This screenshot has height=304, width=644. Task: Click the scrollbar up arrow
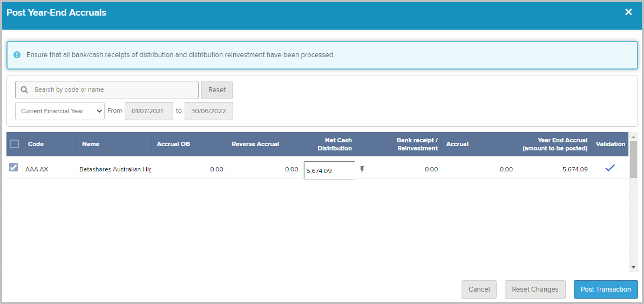coord(633,137)
